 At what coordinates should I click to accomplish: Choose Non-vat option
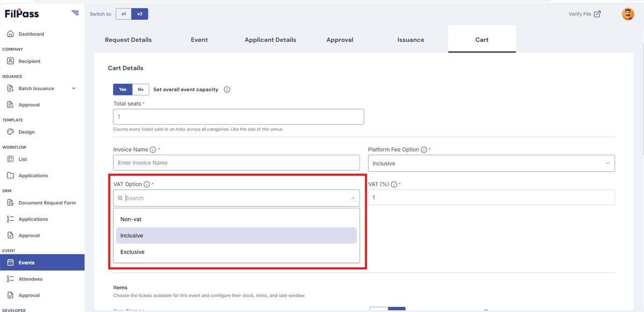pos(236,219)
